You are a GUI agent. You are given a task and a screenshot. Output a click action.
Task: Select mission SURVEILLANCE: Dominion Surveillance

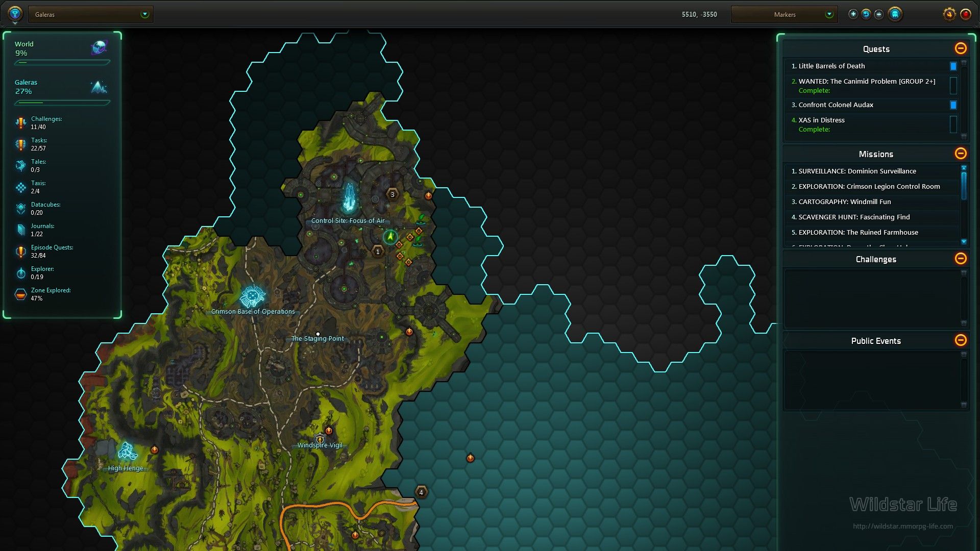[x=872, y=171]
